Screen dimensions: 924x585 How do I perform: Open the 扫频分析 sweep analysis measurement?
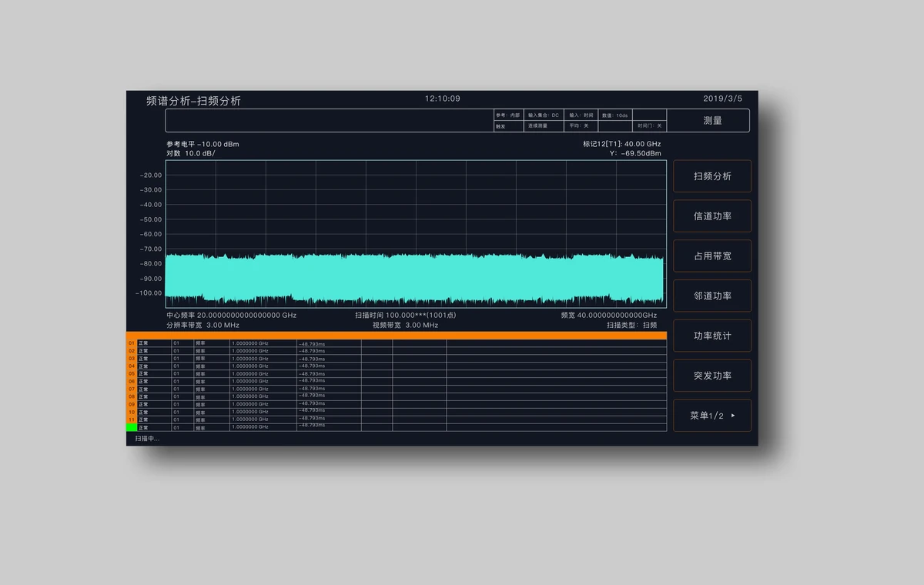(712, 176)
